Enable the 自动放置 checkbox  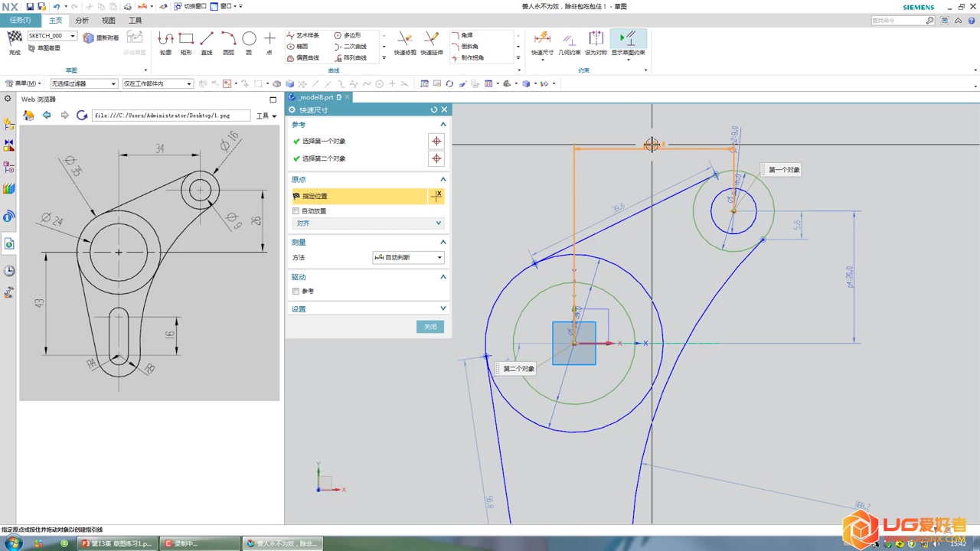296,211
